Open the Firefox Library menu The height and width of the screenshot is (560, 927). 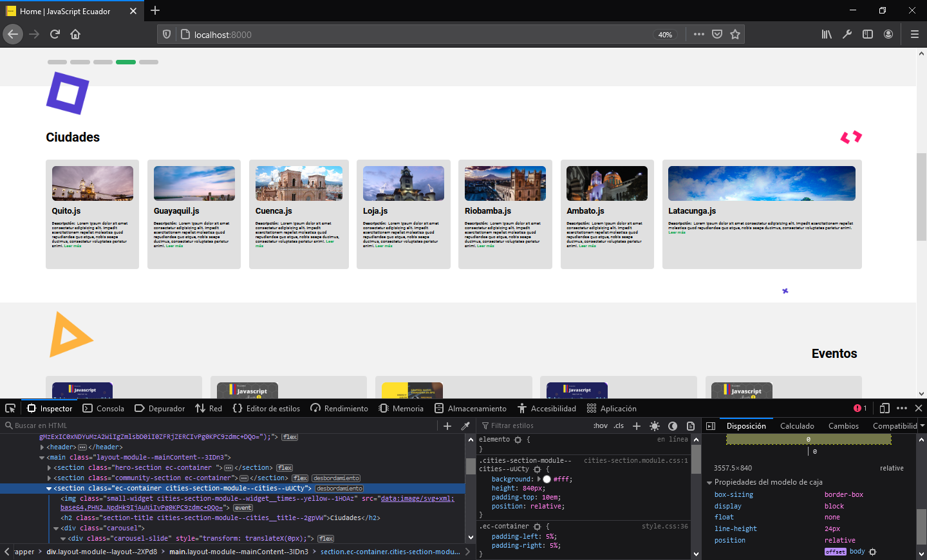[x=827, y=34]
